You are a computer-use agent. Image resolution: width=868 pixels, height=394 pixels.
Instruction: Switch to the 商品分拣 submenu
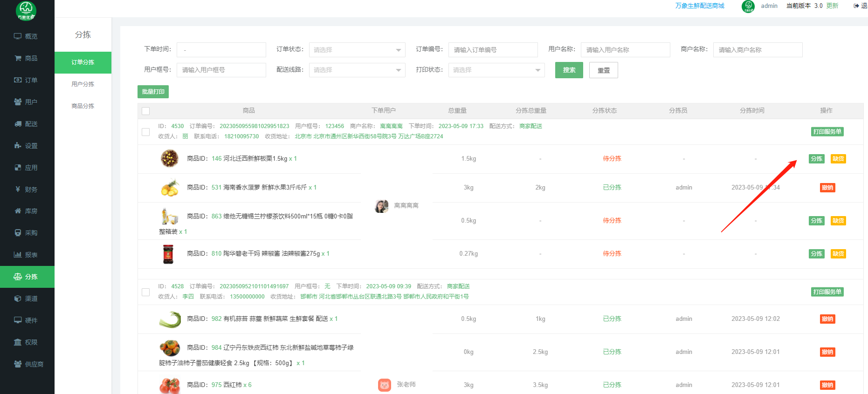[x=83, y=106]
